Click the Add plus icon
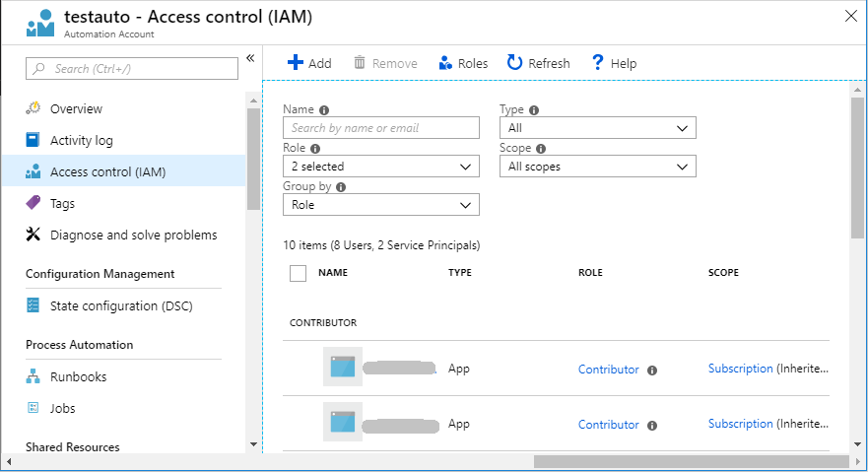The width and height of the screenshot is (868, 472). pyautogui.click(x=296, y=62)
